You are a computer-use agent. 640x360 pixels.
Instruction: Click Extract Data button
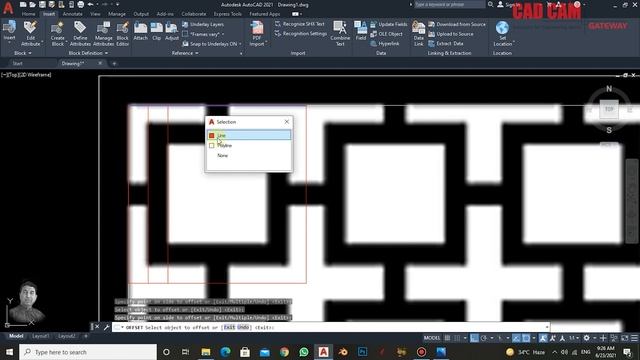[x=446, y=43]
